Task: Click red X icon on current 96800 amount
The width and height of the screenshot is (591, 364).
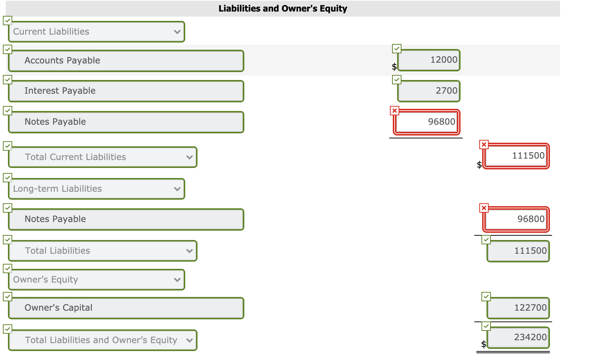Action: 395,110
